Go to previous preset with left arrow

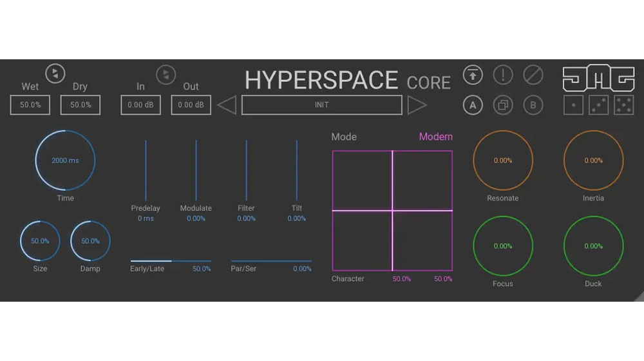[x=227, y=105]
